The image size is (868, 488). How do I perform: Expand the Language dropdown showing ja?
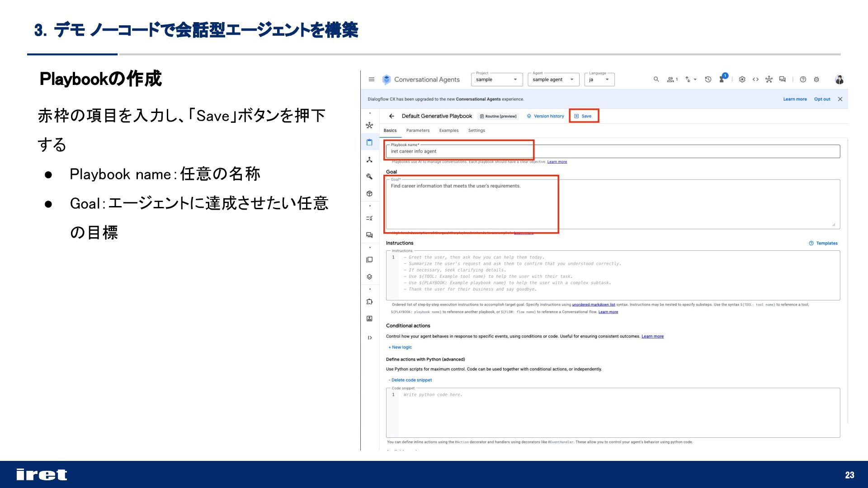click(599, 80)
